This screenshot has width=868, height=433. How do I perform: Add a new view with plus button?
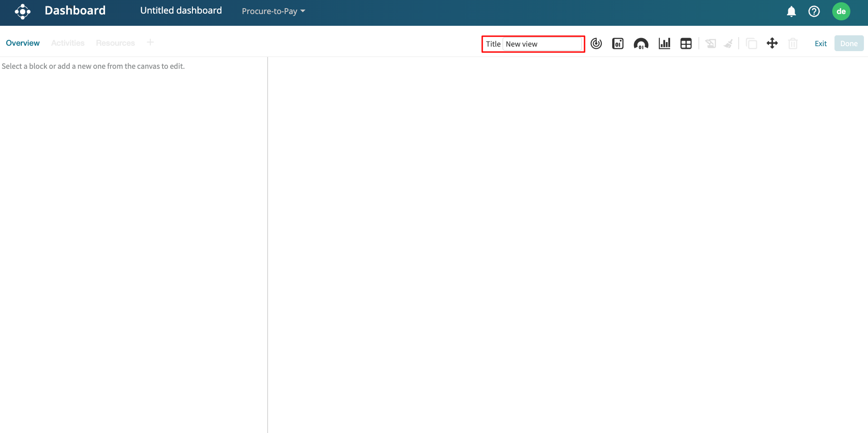150,43
